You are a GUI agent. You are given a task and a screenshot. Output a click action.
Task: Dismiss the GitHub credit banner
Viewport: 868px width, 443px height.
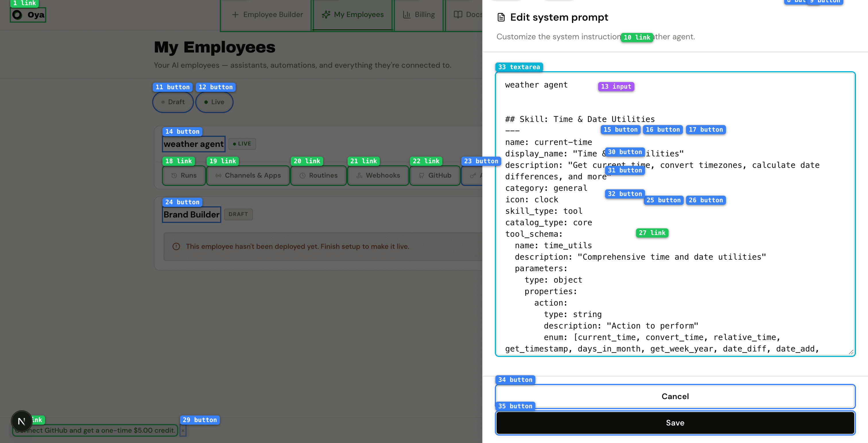point(183,431)
